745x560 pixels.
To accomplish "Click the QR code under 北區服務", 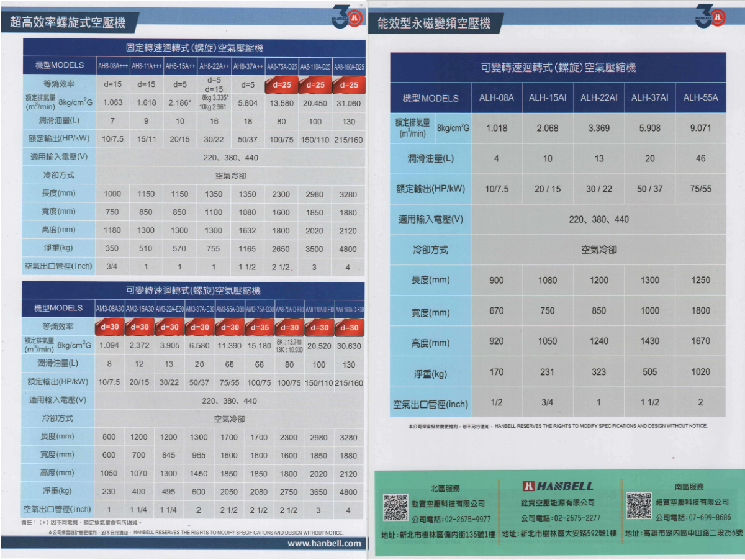I will coord(395,506).
